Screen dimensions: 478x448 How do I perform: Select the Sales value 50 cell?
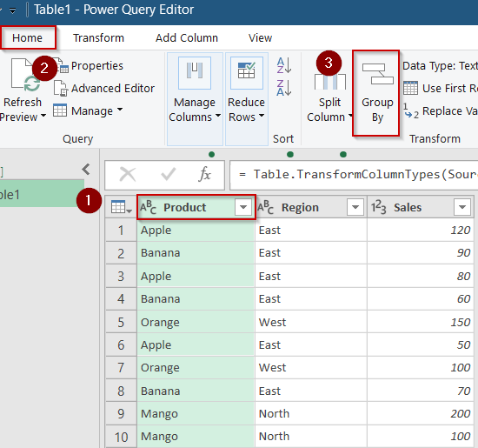pos(421,344)
